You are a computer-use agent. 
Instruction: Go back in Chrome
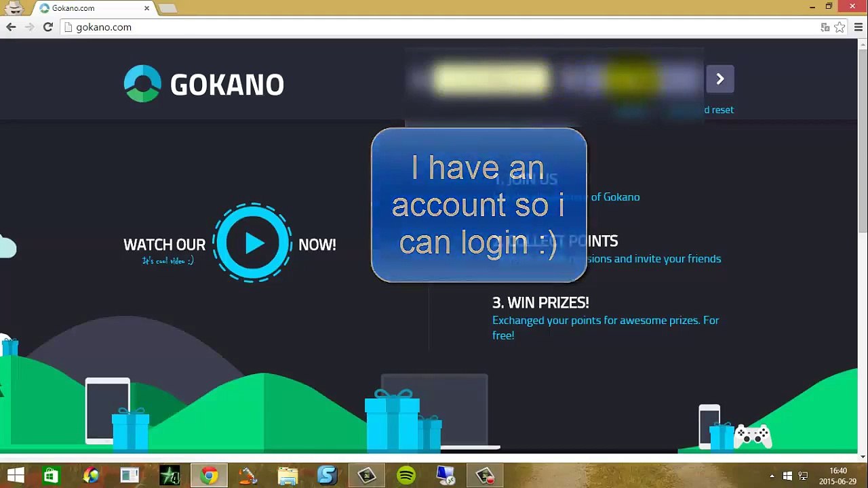[x=11, y=27]
